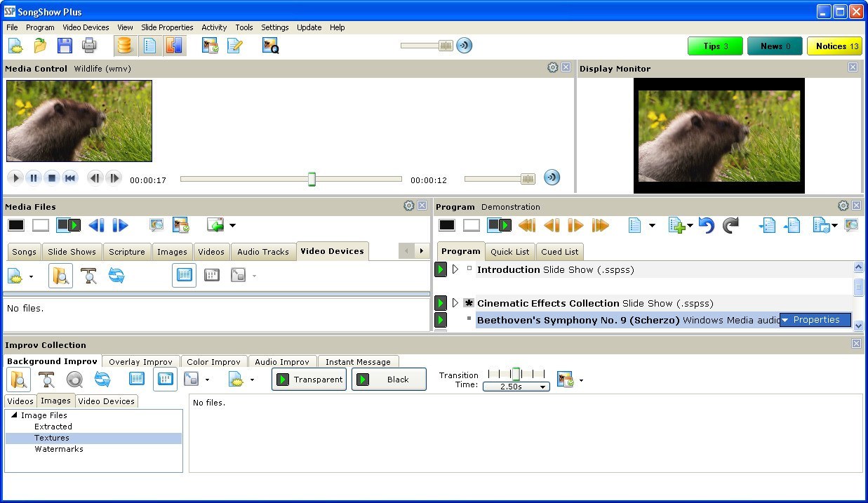Click Media Files folder search icon
The image size is (868, 503).
click(x=60, y=276)
